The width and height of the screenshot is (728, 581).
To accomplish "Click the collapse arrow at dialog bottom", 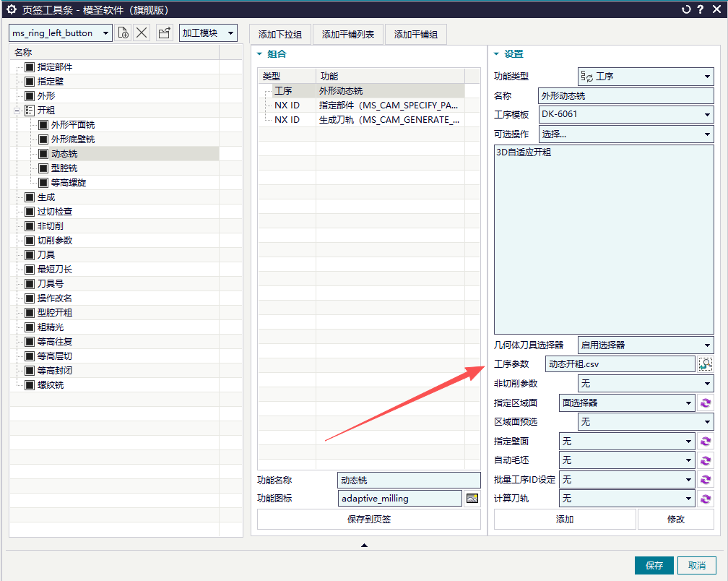I will pos(365,546).
